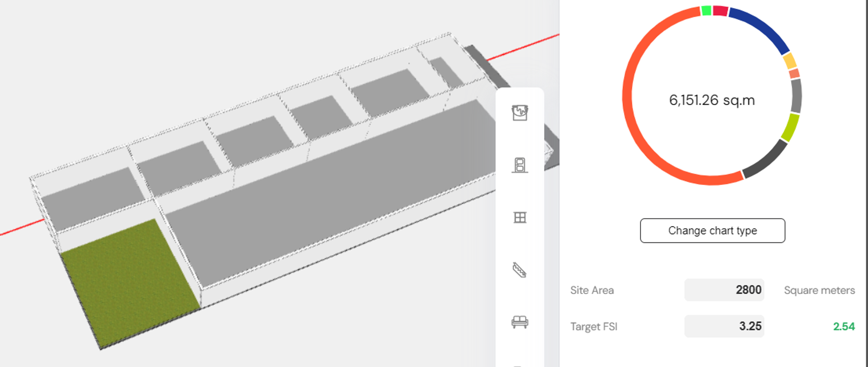Edit the Site Area value field
Image resolution: width=868 pixels, height=367 pixels.
click(724, 290)
